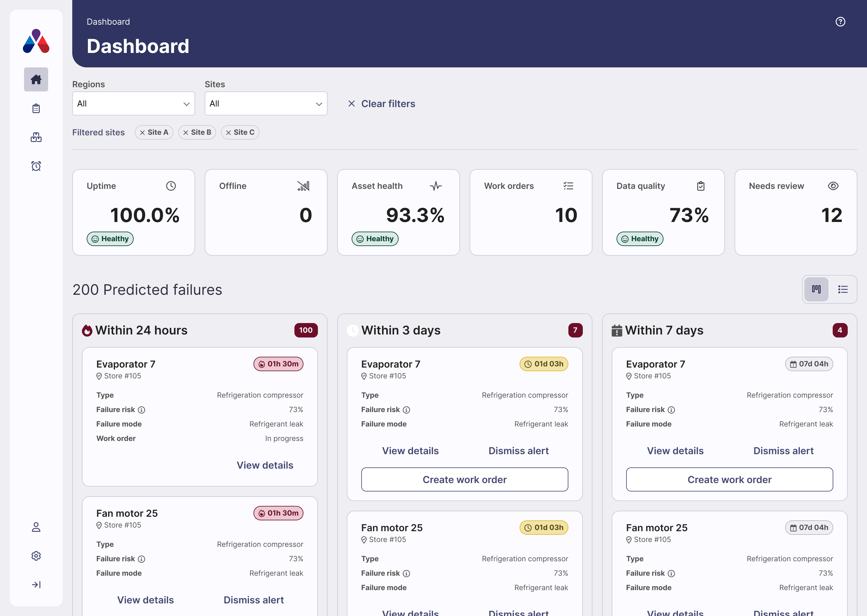Image resolution: width=867 pixels, height=616 pixels.
Task: Click Clear filters link
Action: point(381,103)
